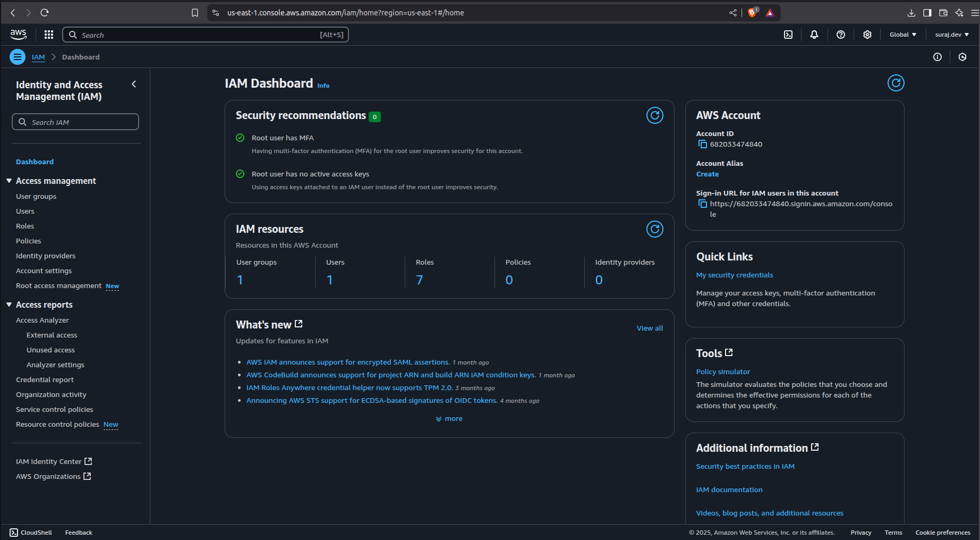980x540 pixels.
Task: Click the hexagon icon beside the info icon
Action: 962,57
